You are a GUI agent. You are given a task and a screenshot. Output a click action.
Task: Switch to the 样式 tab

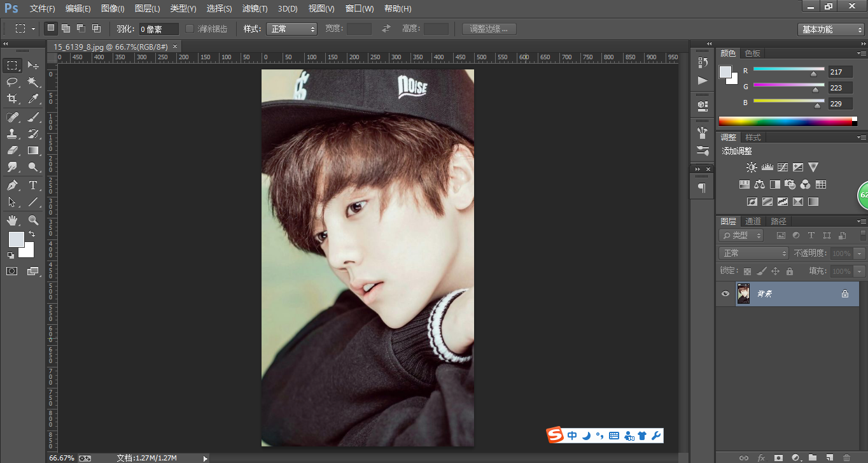click(753, 137)
